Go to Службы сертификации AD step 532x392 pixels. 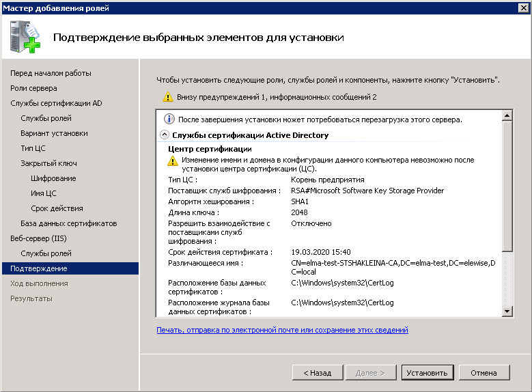(x=56, y=103)
